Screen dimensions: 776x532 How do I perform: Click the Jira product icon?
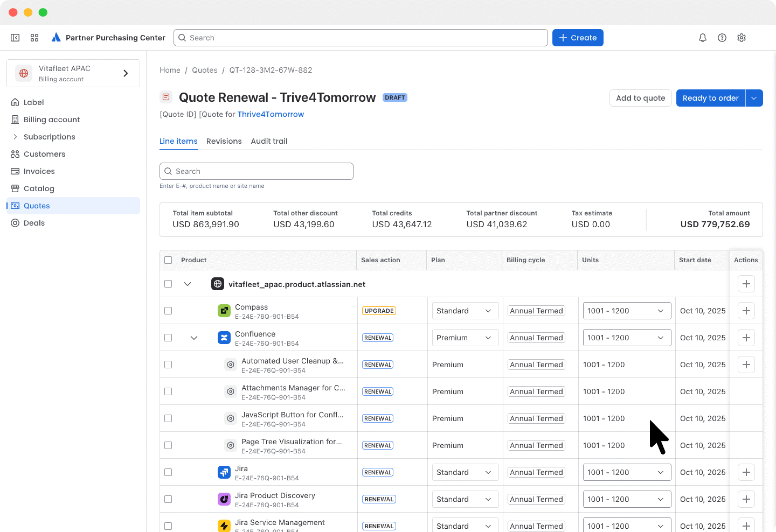tap(224, 472)
